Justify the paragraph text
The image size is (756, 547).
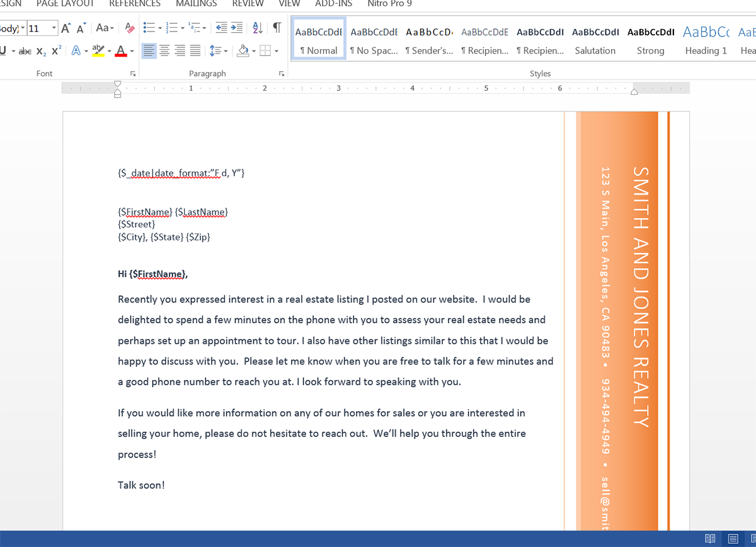195,51
